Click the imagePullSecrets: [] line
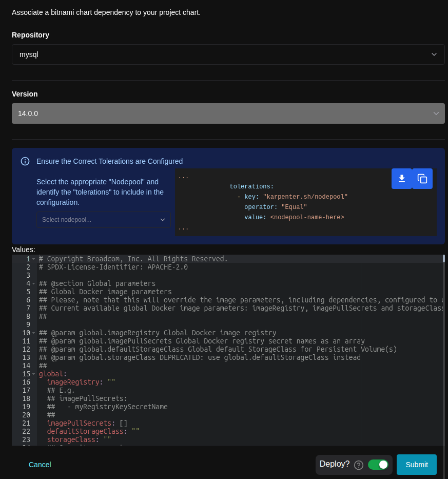448x479 pixels. [x=87, y=423]
